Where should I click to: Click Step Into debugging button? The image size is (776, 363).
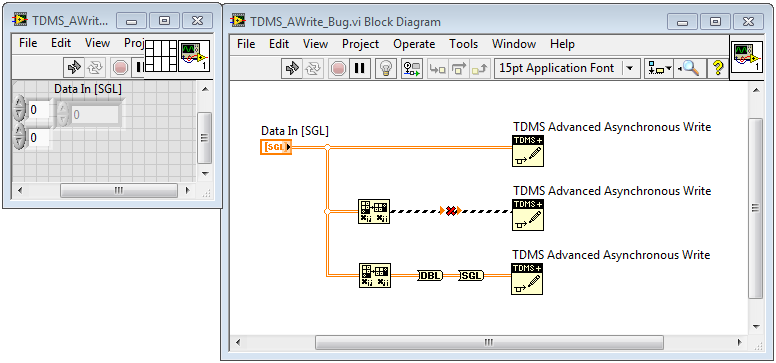(x=437, y=68)
